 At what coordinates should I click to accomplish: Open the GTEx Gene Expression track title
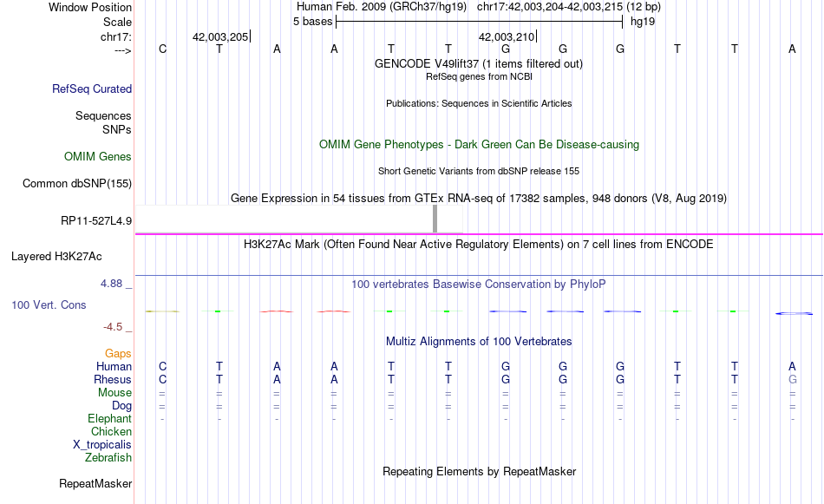click(479, 198)
